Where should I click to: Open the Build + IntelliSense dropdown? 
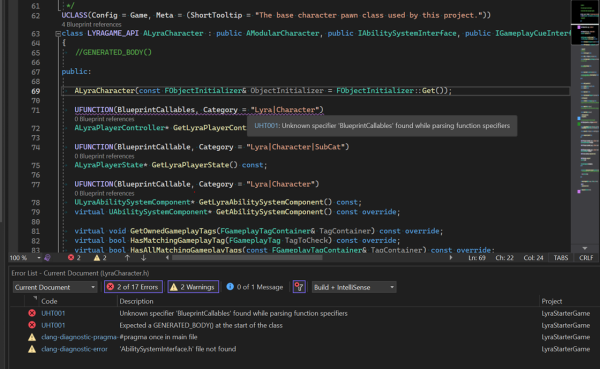point(354,287)
